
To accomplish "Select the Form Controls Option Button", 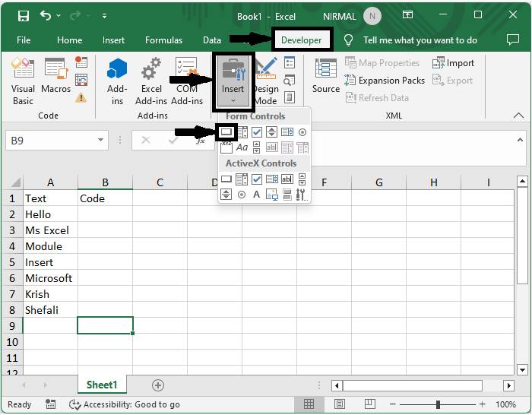I will 302,132.
